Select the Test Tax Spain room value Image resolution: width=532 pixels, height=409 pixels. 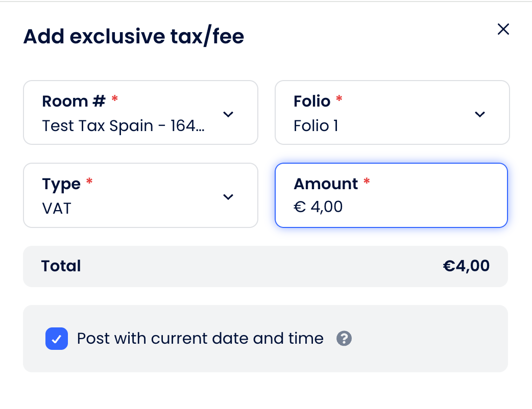coord(123,125)
